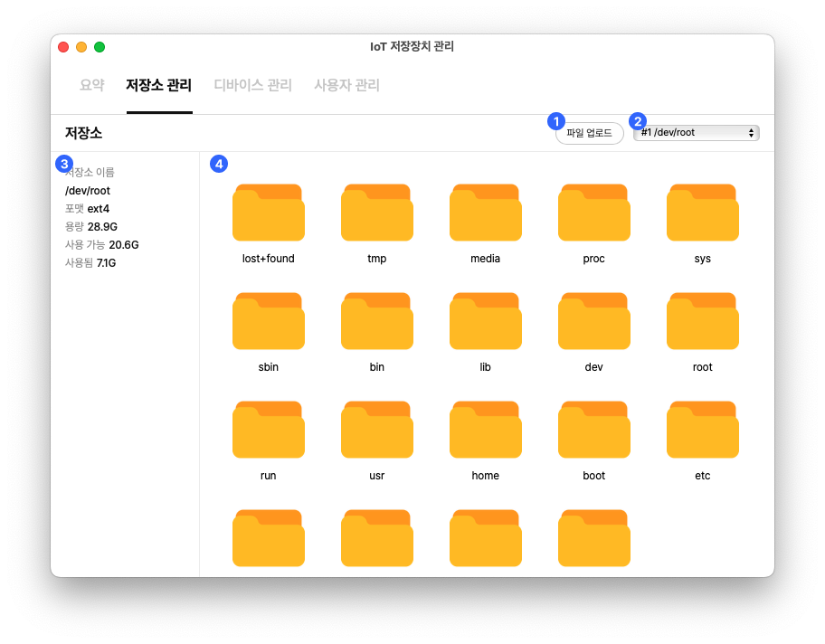Open the etc folder
Image resolution: width=825 pixels, height=644 pixels.
(702, 430)
